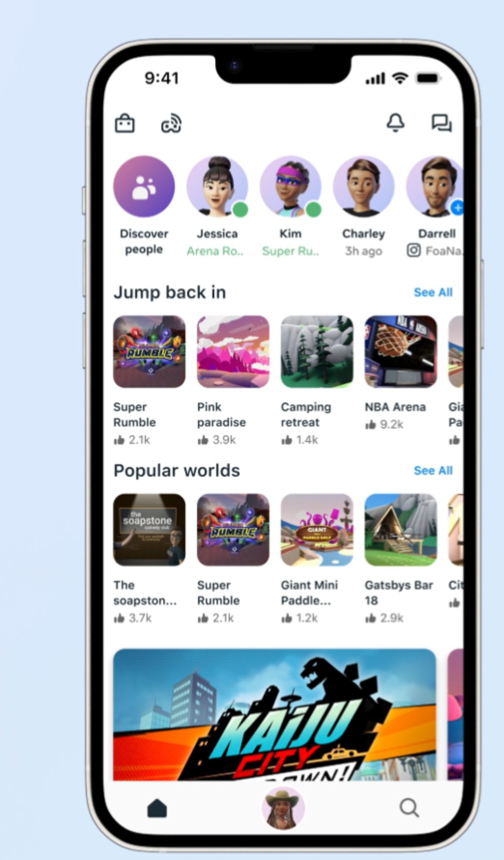Open the search magnifier icon
Viewport: 504px width, 860px height.
409,808
